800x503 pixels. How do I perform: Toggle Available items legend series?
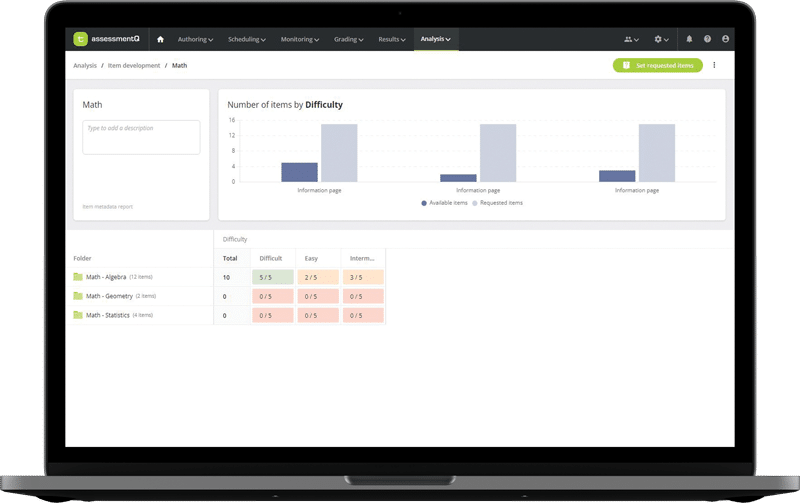(x=443, y=203)
